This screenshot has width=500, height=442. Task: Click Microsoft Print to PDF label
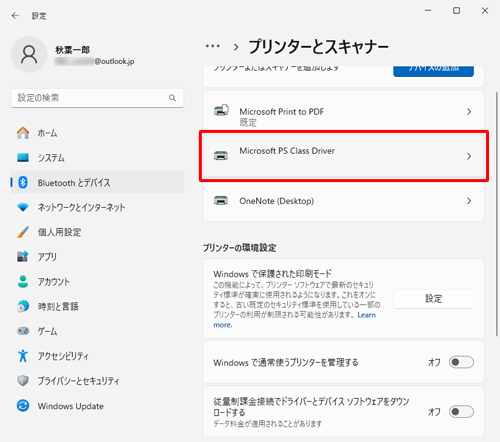[282, 112]
